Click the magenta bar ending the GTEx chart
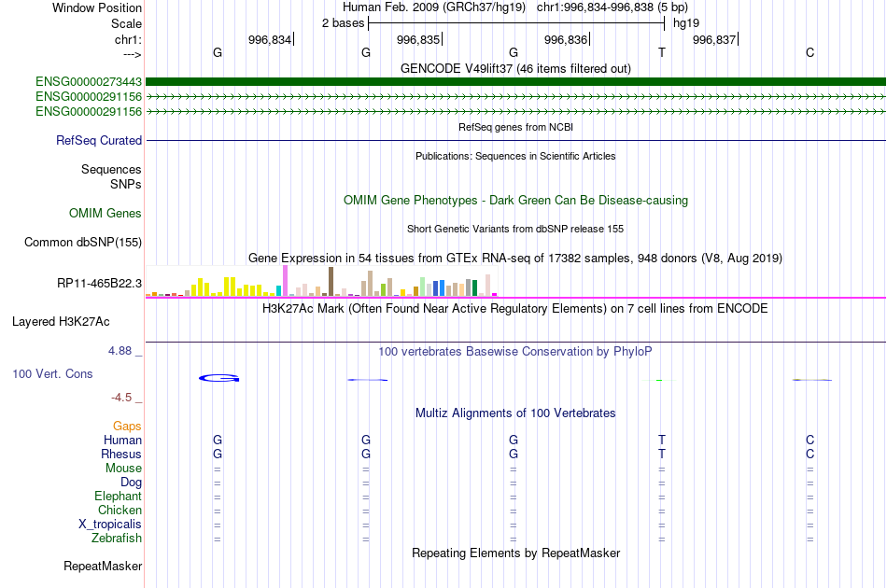This screenshot has height=588, width=887. (495, 294)
